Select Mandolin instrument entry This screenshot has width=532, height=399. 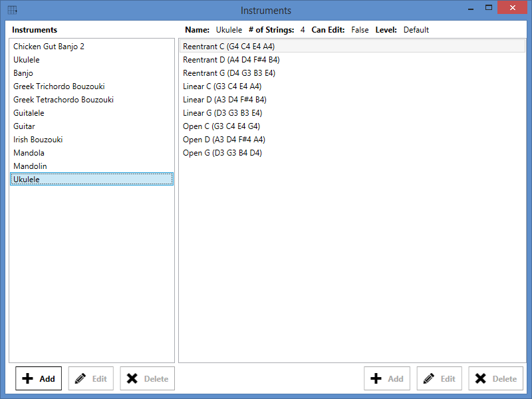[30, 166]
